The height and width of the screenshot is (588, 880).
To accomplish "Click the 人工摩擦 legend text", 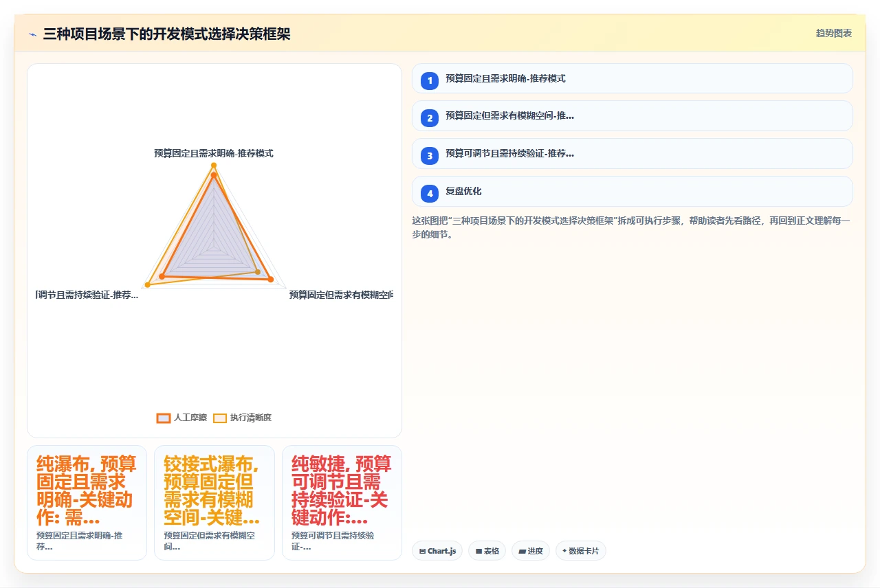I will click(190, 418).
